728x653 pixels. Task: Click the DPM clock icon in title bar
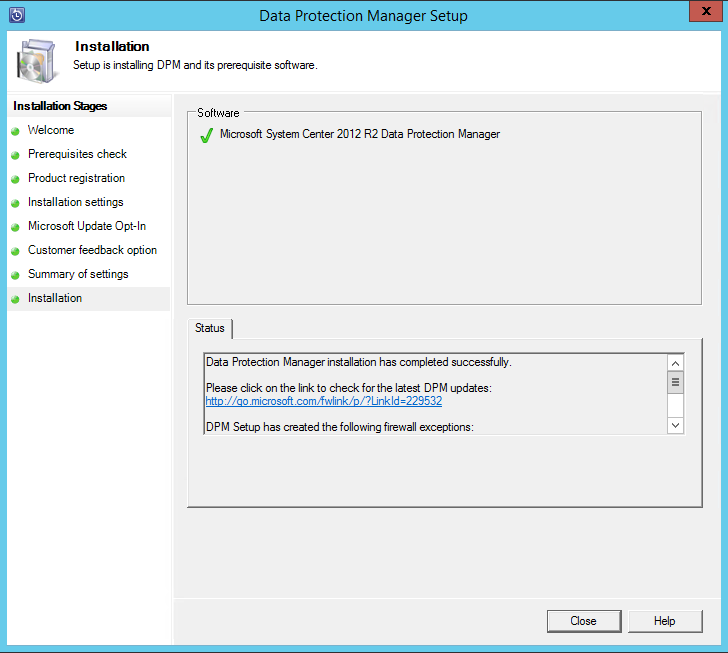(x=17, y=15)
